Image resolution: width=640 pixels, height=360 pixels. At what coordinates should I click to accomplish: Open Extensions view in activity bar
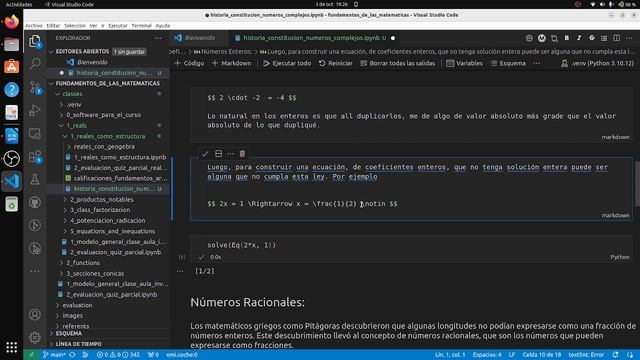(35, 156)
